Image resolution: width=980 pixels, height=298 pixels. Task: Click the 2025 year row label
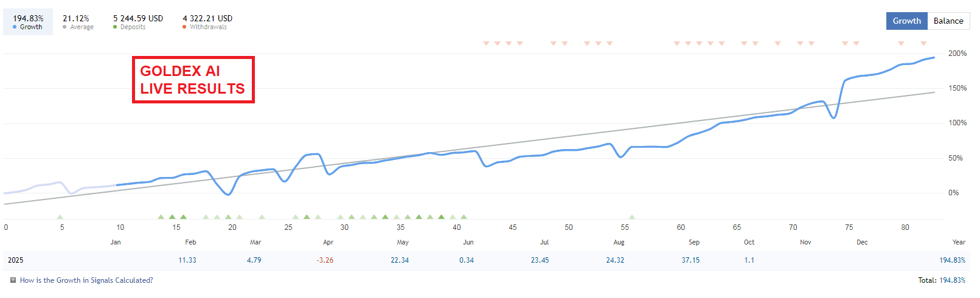click(16, 260)
